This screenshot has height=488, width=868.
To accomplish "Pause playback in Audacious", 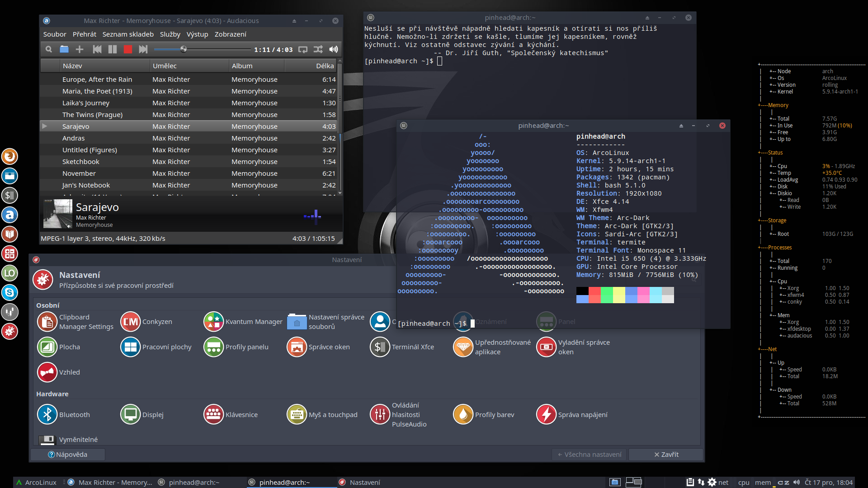I will 113,49.
